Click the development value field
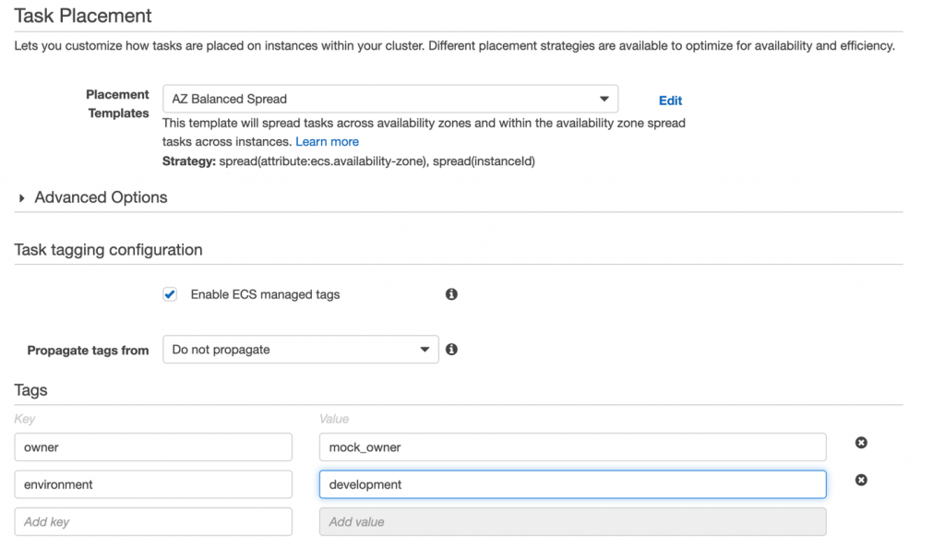The image size is (945, 560). 572,484
